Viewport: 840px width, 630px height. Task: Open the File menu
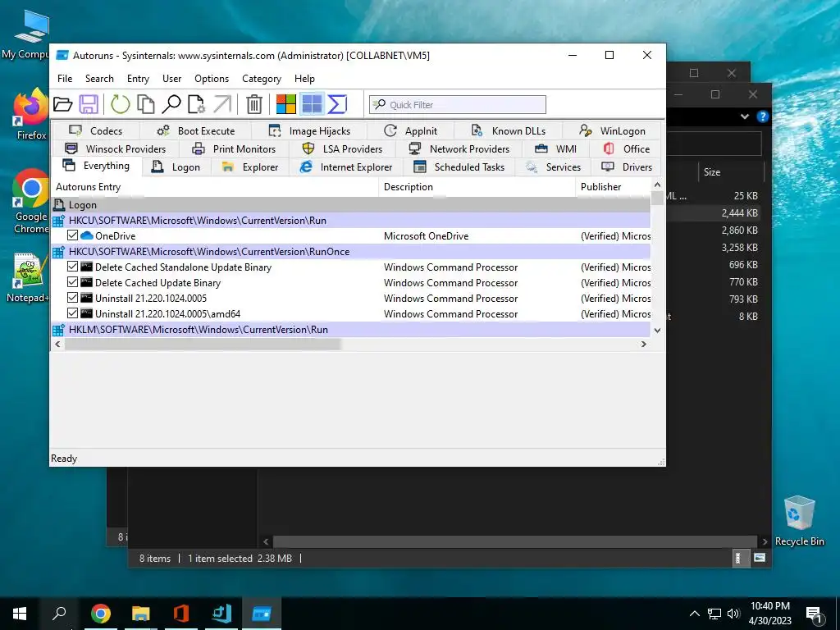(x=65, y=79)
